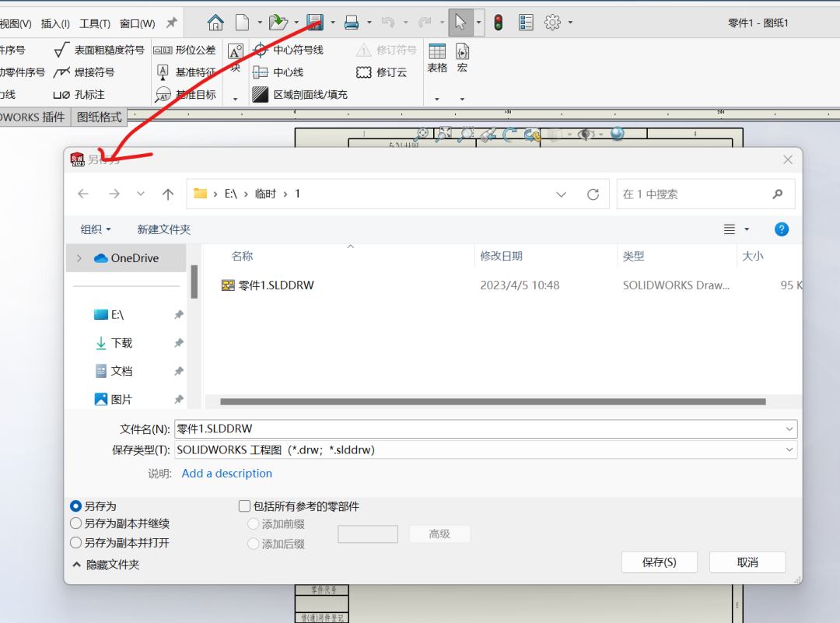840x623 pixels.
Task: Select 另存为副本并打开 radio option
Action: point(76,543)
